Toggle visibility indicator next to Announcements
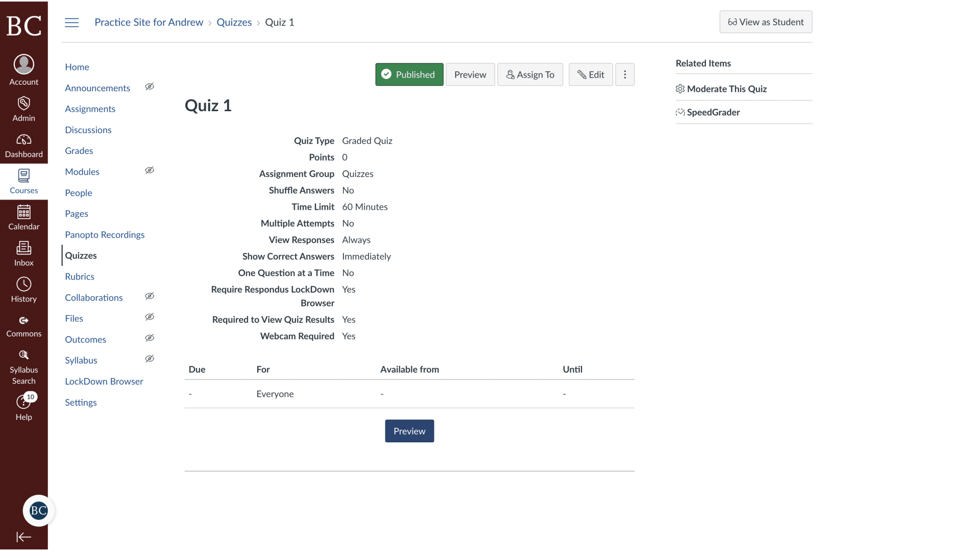The image size is (980, 551). click(x=150, y=86)
